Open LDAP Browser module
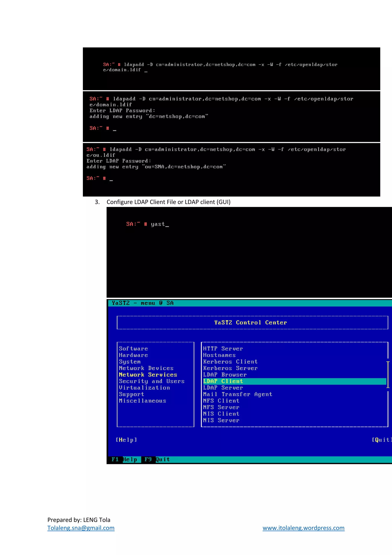The height and width of the screenshot is (555, 392). [x=225, y=375]
